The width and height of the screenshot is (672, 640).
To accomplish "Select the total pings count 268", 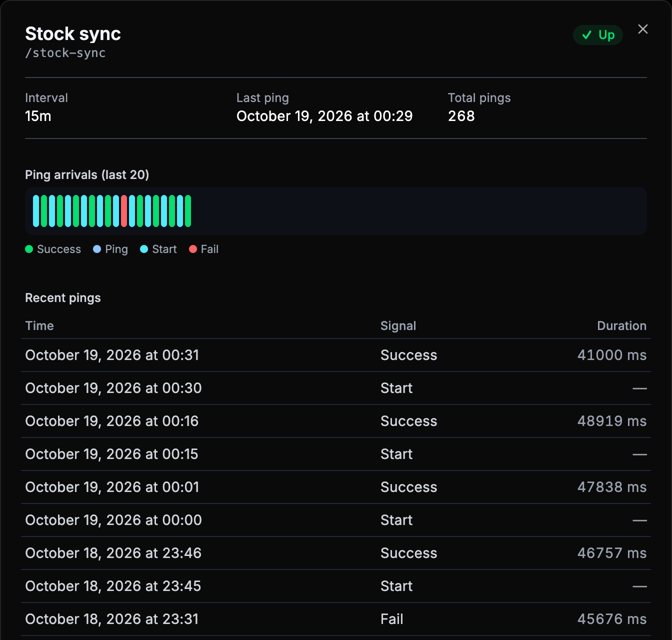I will [461, 116].
